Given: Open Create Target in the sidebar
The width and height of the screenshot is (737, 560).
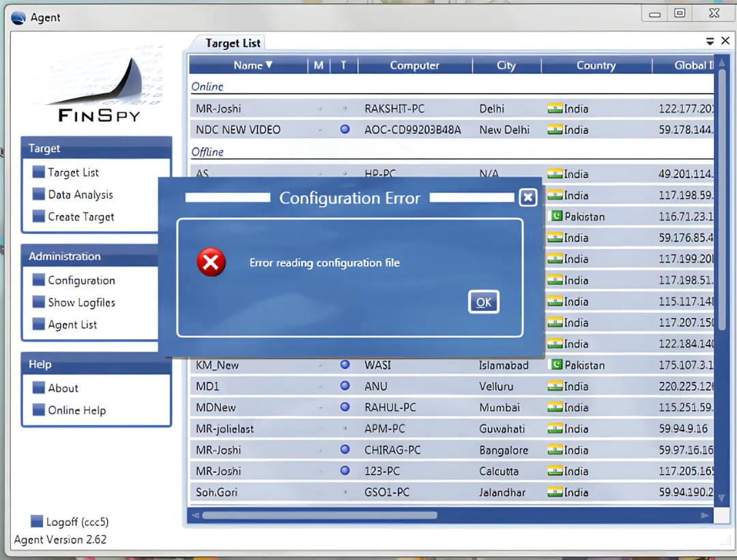Looking at the screenshot, I should pyautogui.click(x=81, y=217).
